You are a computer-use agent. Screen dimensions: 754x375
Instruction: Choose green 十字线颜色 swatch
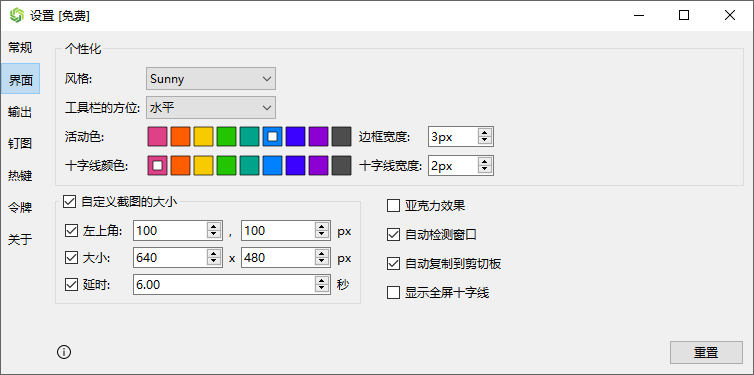coord(226,166)
